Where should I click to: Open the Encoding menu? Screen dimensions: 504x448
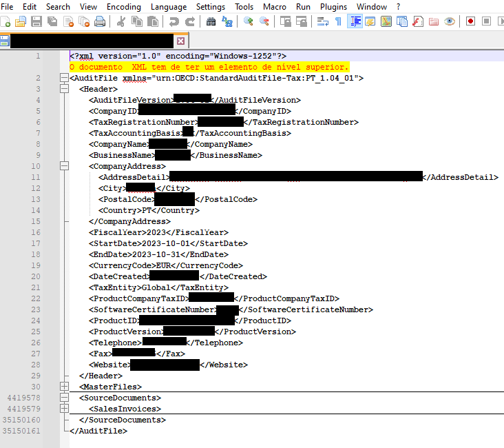click(124, 6)
